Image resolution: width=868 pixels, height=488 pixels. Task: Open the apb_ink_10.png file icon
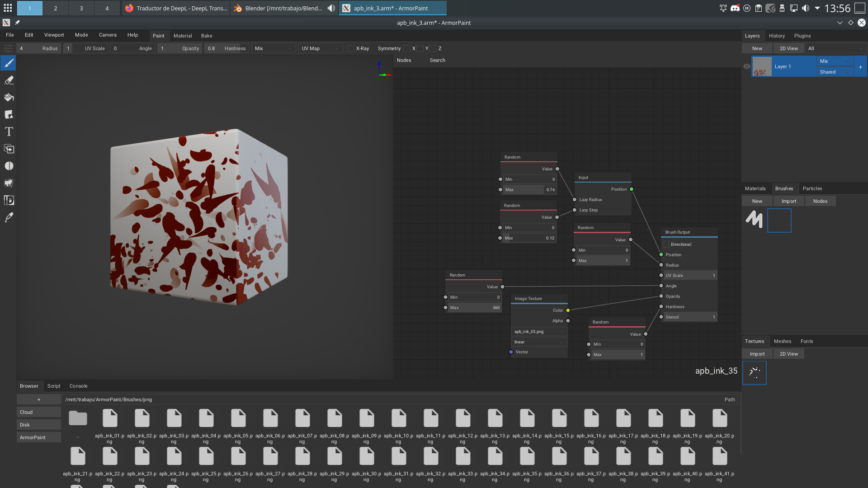click(398, 418)
